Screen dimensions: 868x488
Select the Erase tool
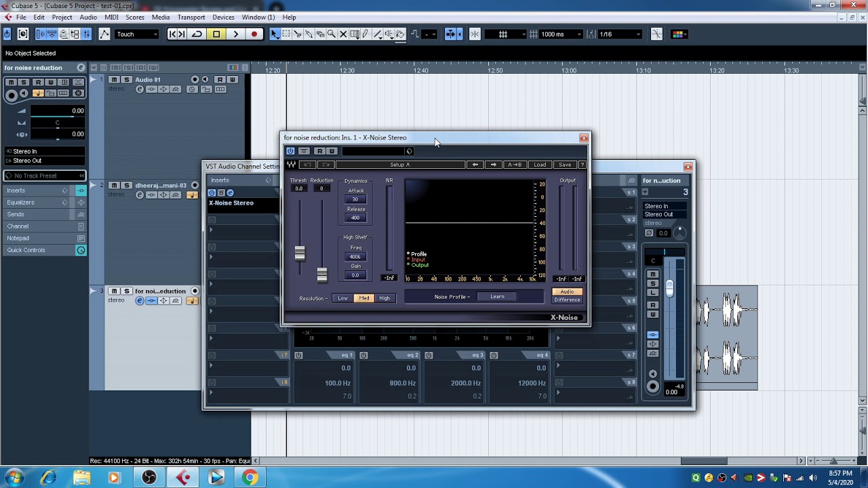pyautogui.click(x=320, y=34)
